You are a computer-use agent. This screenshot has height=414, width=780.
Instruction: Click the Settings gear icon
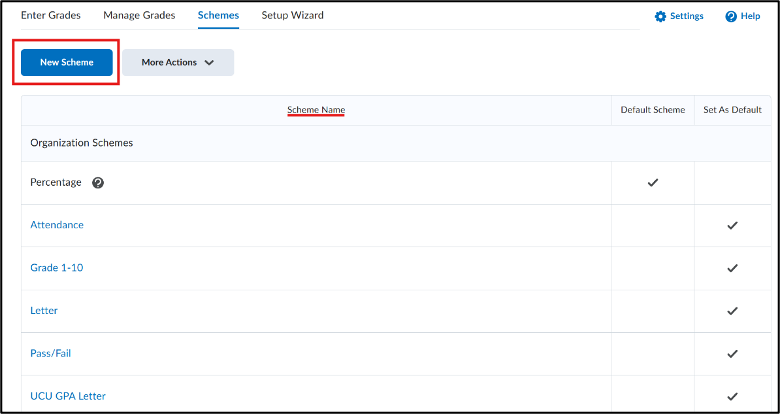click(x=660, y=16)
